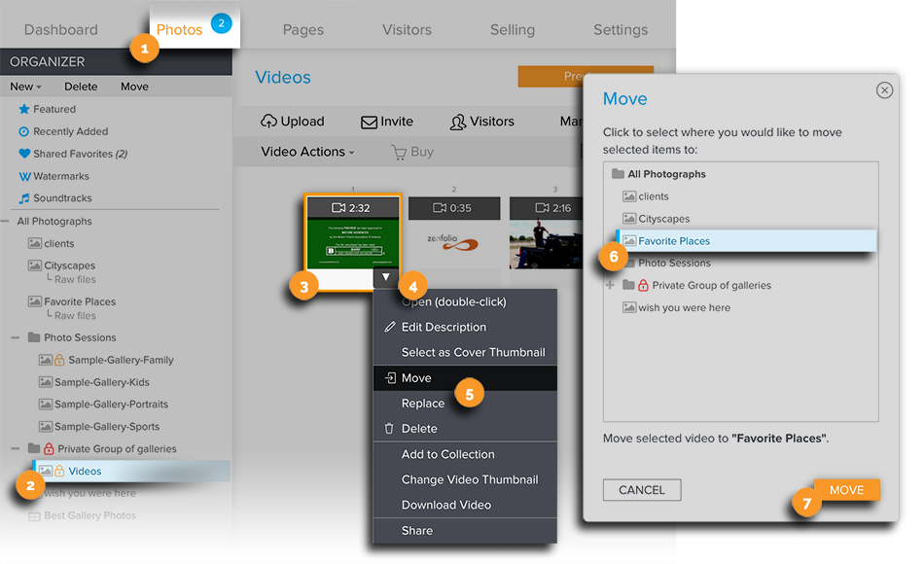
Task: Click the Buy cart icon
Action: coord(399,153)
